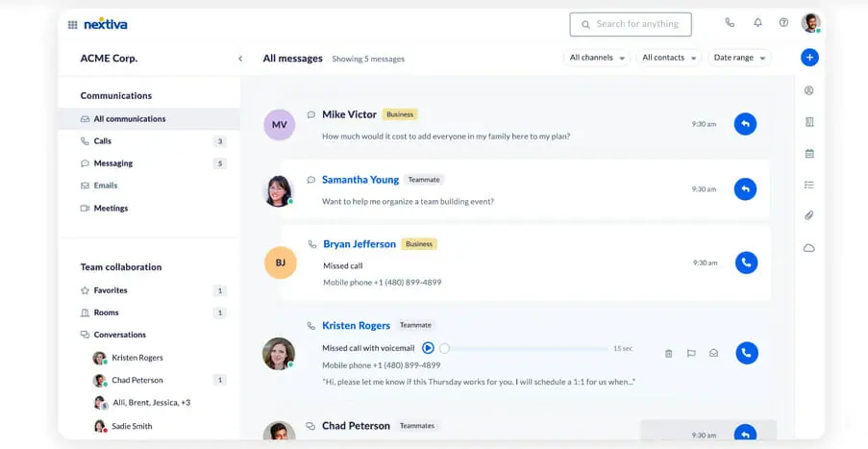Viewport: 868px width, 449px height.
Task: Collapse the sidebar with the chevron arrow
Action: [x=240, y=58]
